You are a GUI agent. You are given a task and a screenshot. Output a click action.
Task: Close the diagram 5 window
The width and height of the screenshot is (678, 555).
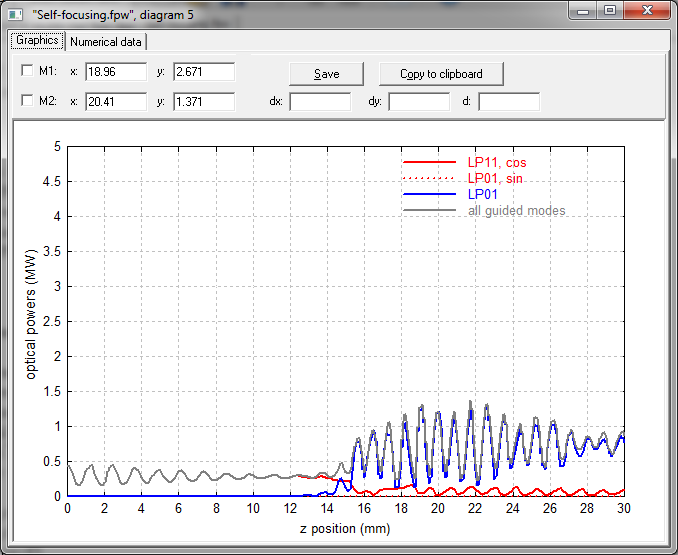coord(647,11)
